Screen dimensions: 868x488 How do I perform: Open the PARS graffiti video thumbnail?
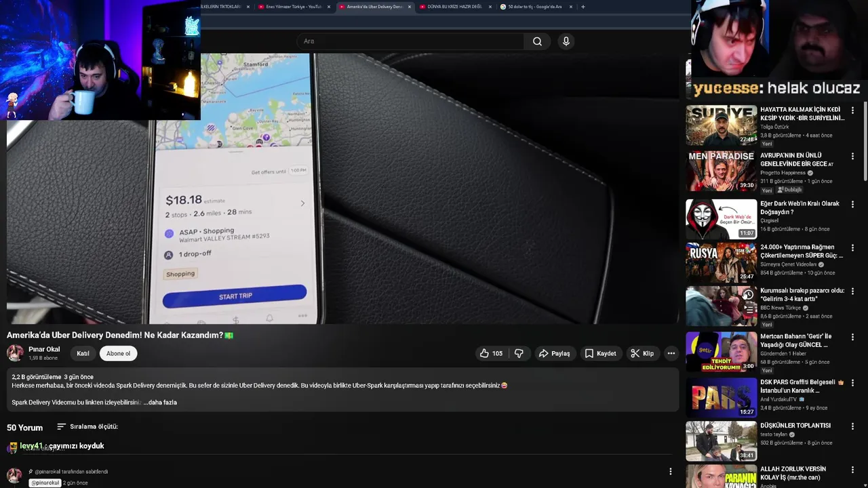[721, 398]
